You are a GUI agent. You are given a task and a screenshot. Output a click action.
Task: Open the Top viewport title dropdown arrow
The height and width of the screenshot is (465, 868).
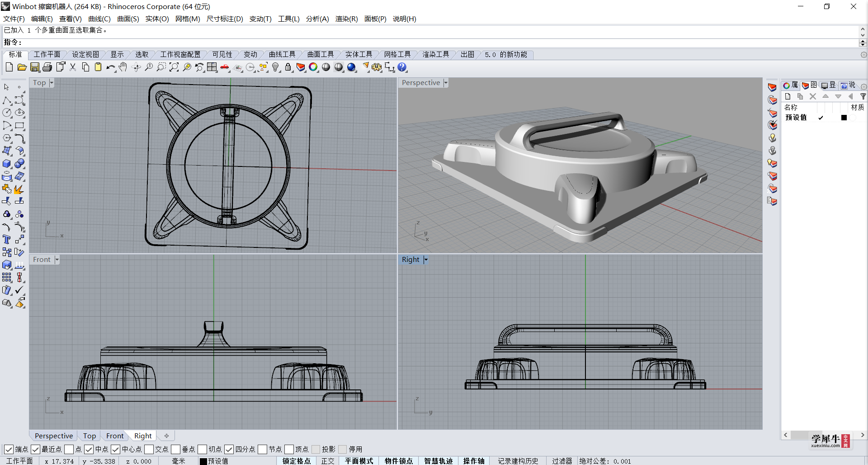[51, 83]
